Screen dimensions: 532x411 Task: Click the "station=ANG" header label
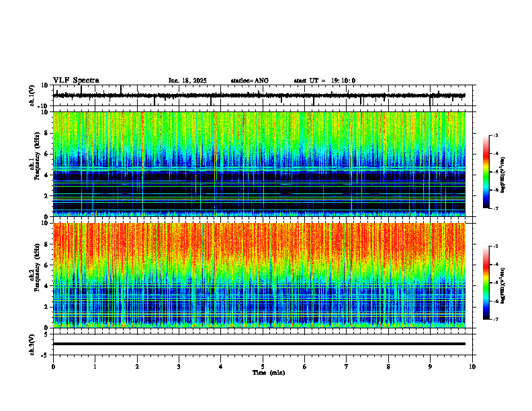pyautogui.click(x=250, y=81)
